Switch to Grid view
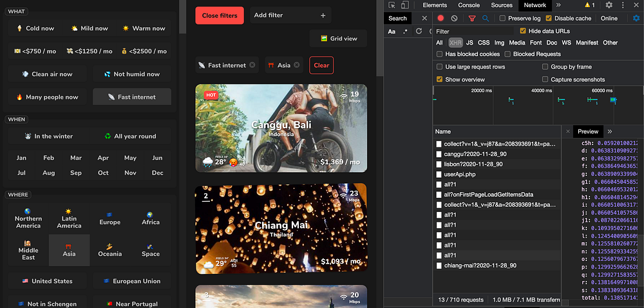 coord(339,38)
